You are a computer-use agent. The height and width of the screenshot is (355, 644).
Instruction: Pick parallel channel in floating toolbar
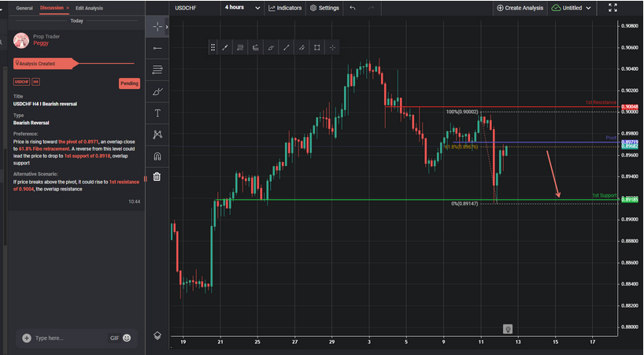pyautogui.click(x=302, y=47)
